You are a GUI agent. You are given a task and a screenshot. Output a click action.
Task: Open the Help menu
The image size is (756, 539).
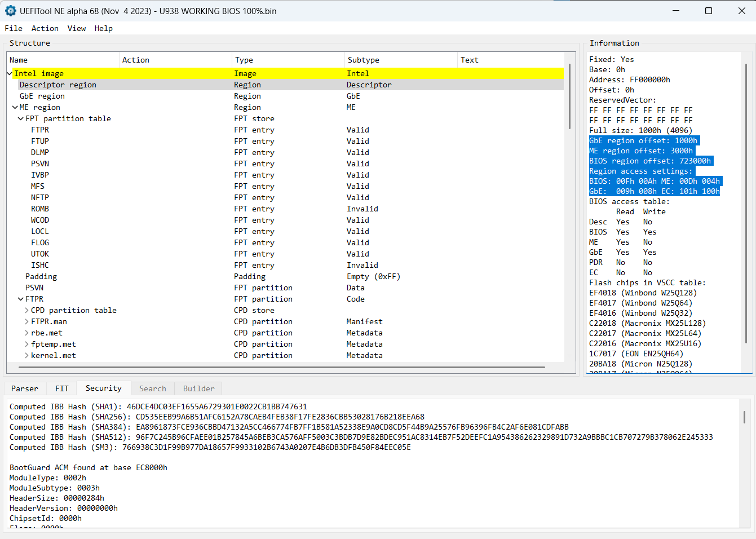(104, 28)
